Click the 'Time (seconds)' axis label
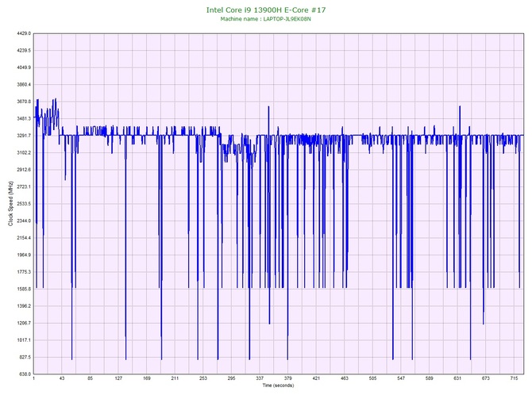This screenshot has height=399, width=532. [x=278, y=386]
